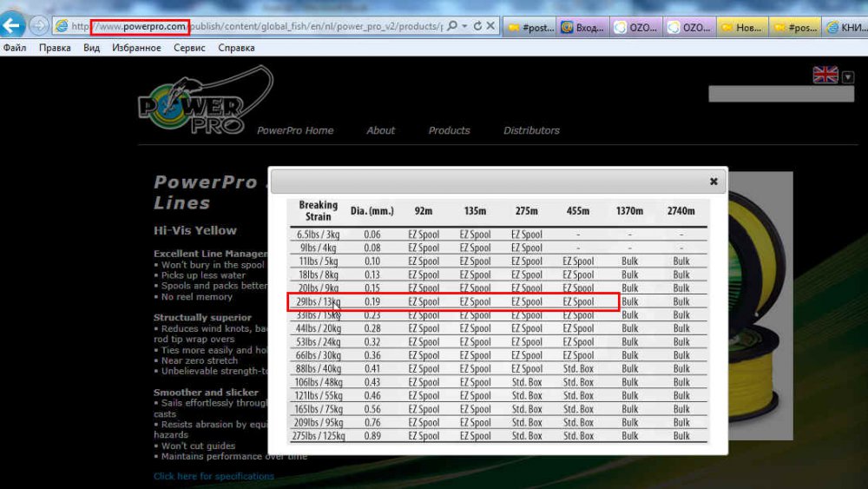Click the Internet Explorer page icon in address bar
This screenshot has width=868, height=489.
point(62,26)
